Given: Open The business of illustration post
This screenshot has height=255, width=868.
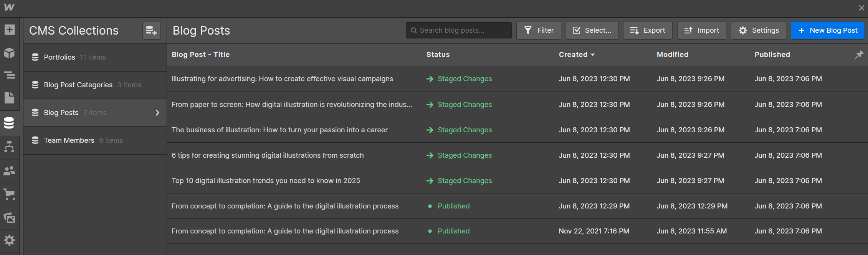Looking at the screenshot, I should (x=279, y=130).
